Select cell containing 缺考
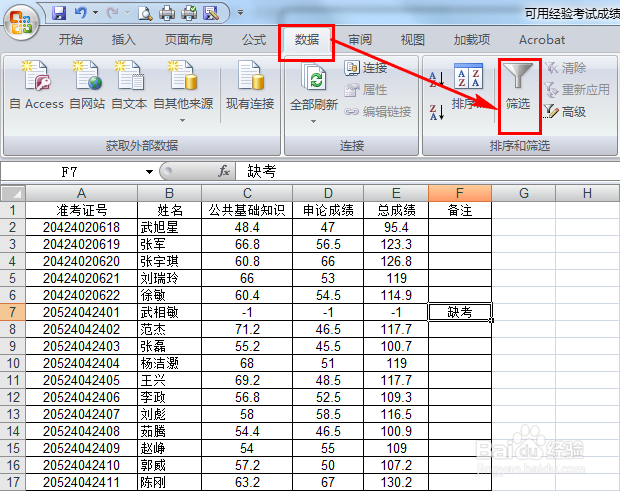This screenshot has width=620, height=491. (460, 312)
